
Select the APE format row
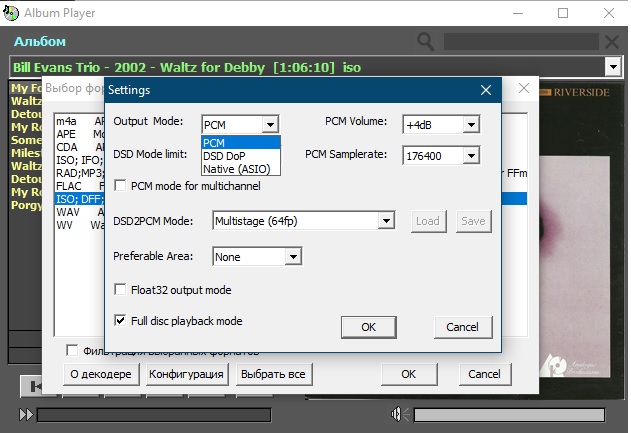pyautogui.click(x=80, y=134)
